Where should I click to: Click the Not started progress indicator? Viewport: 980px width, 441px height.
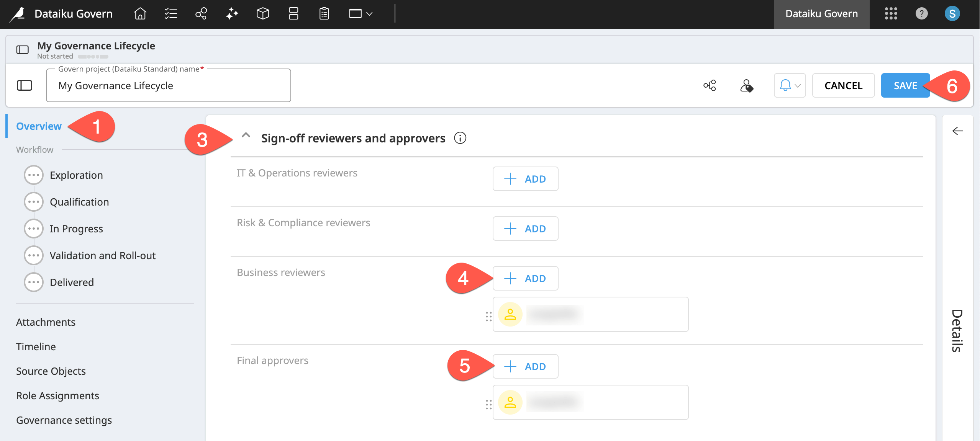(93, 57)
